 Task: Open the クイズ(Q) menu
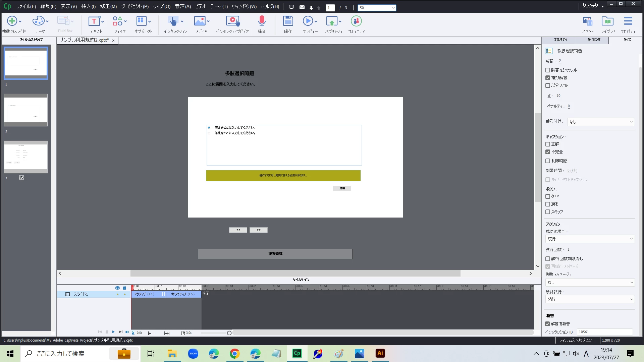pyautogui.click(x=161, y=6)
